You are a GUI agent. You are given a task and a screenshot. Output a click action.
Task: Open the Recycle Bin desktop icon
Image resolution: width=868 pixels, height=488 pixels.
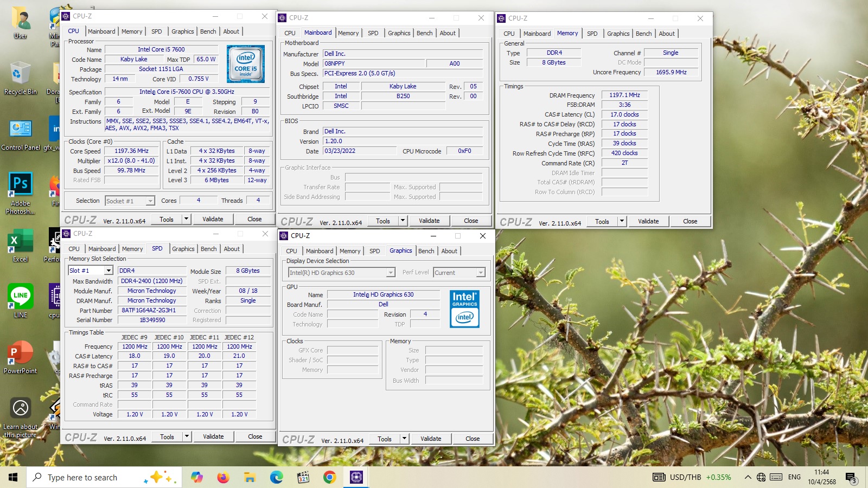(21, 78)
